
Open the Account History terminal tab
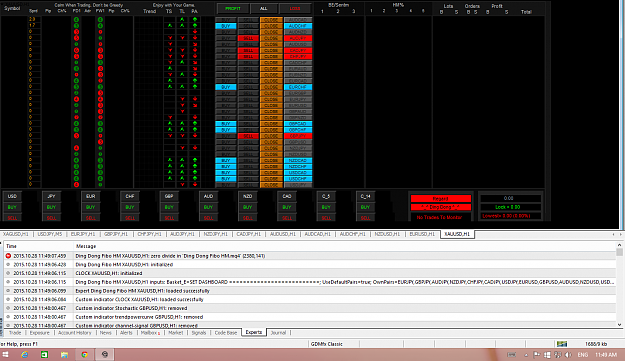tap(75, 333)
